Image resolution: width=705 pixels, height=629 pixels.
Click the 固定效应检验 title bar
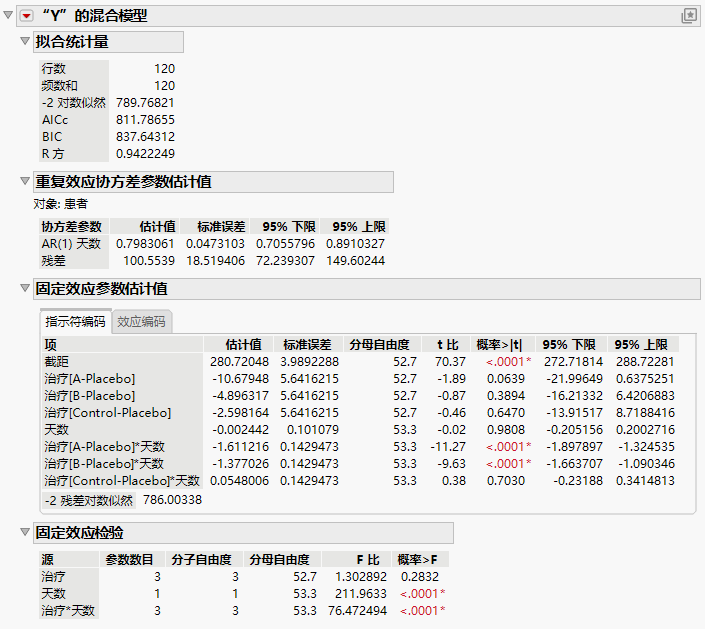pyautogui.click(x=243, y=533)
